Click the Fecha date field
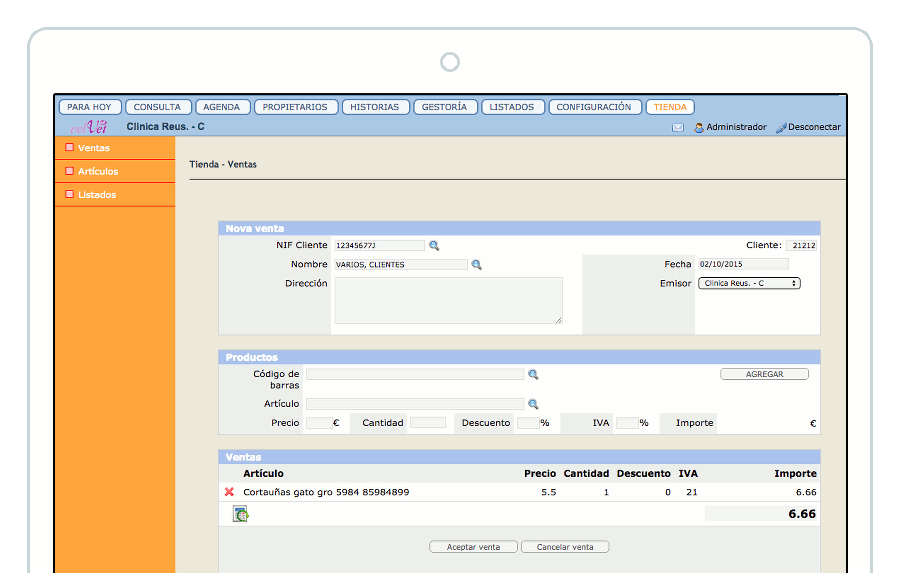 pyautogui.click(x=743, y=264)
